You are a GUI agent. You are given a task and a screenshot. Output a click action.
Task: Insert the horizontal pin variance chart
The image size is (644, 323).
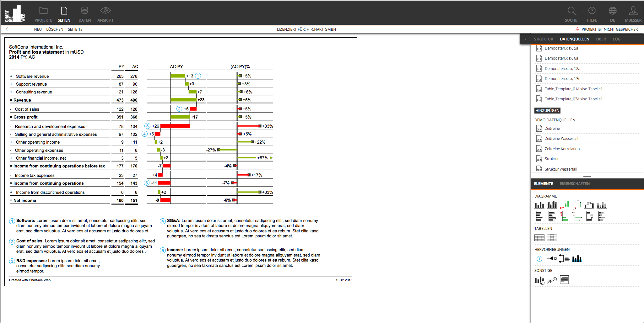pos(577,216)
